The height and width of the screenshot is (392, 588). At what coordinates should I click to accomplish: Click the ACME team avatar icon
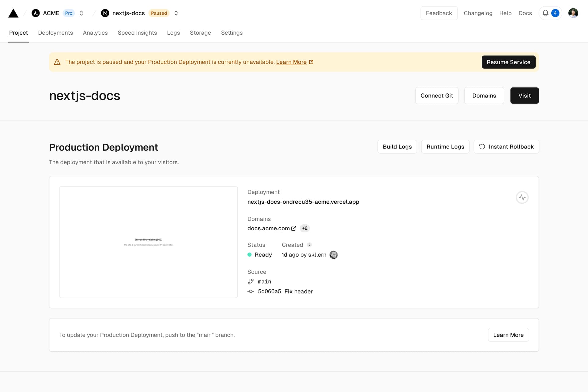(x=36, y=13)
